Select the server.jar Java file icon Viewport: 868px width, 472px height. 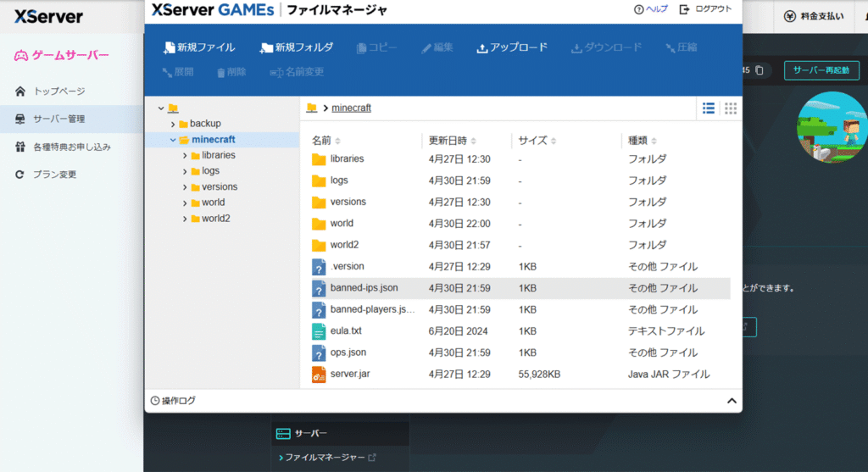tap(319, 375)
